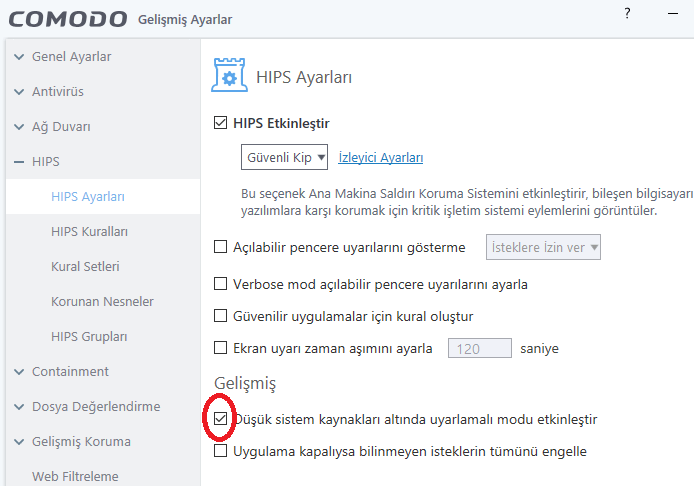Check Uygulama kapalıysa bilinmeyen isteklerin tümünü engelle
The image size is (694, 486).
(222, 451)
